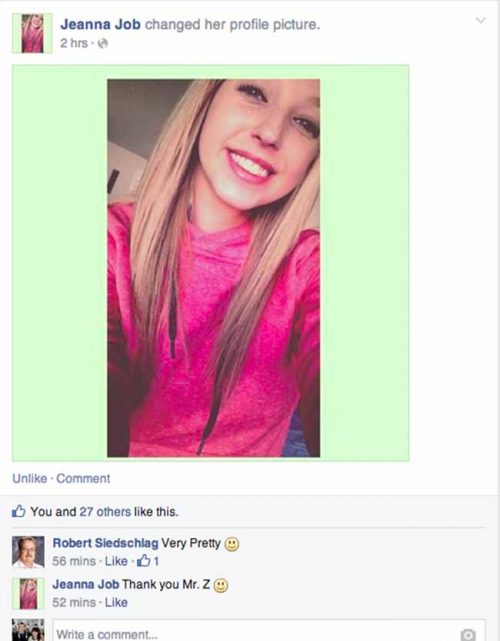Like Robert Siedschlag's 'Very Pretty' comment
Screen dimensions: 500x641
coord(116,561)
